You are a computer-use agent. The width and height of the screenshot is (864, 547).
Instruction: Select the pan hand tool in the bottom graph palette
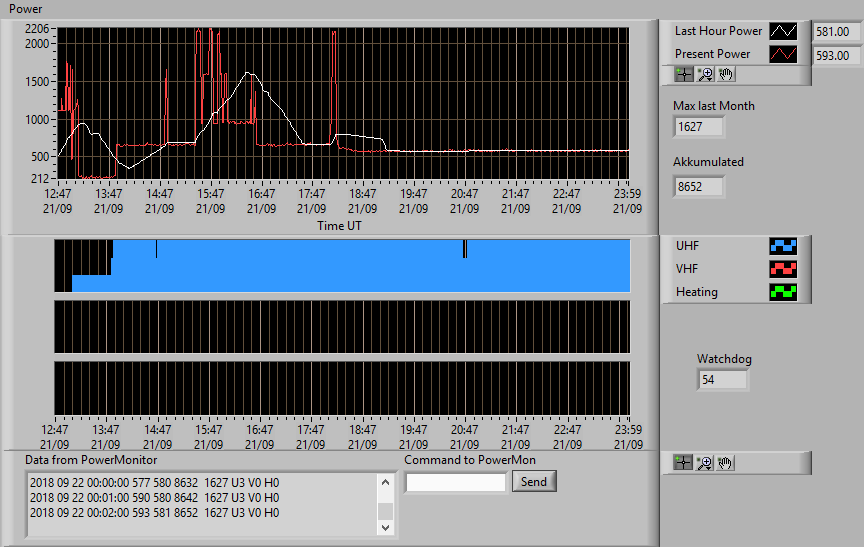pos(725,463)
